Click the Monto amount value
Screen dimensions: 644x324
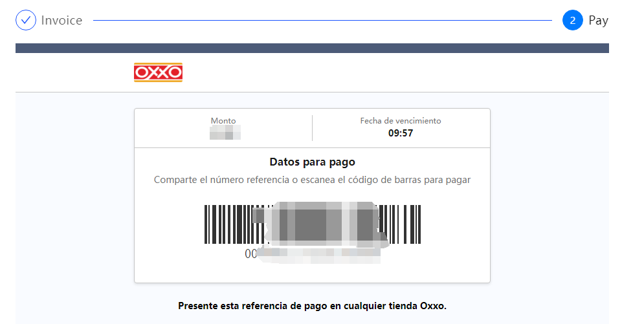[225, 133]
